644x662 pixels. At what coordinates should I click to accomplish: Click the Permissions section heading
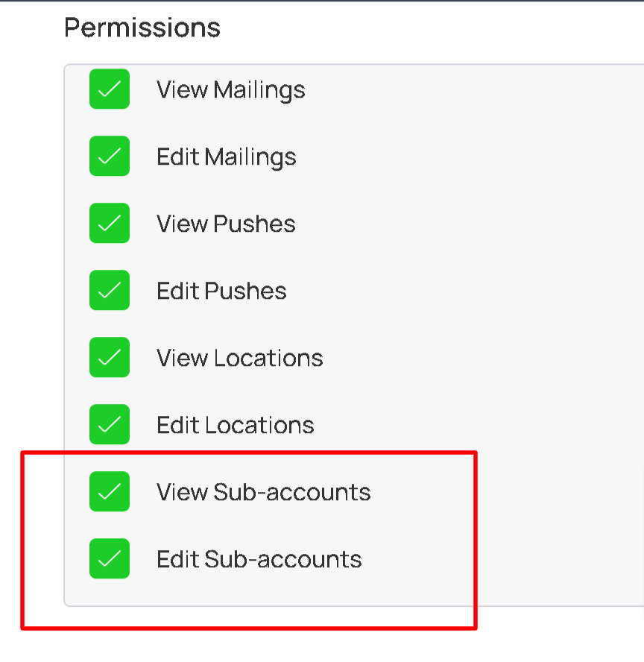pyautogui.click(x=142, y=28)
